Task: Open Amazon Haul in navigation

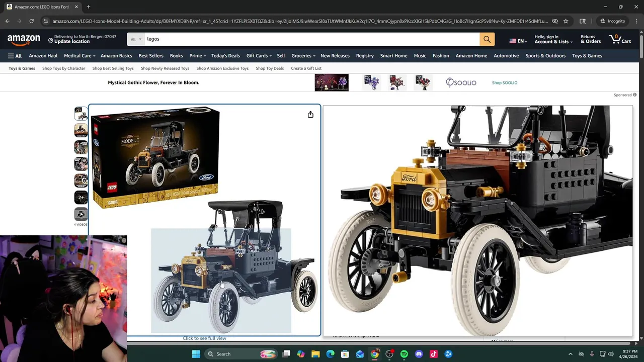Action: [x=43, y=56]
